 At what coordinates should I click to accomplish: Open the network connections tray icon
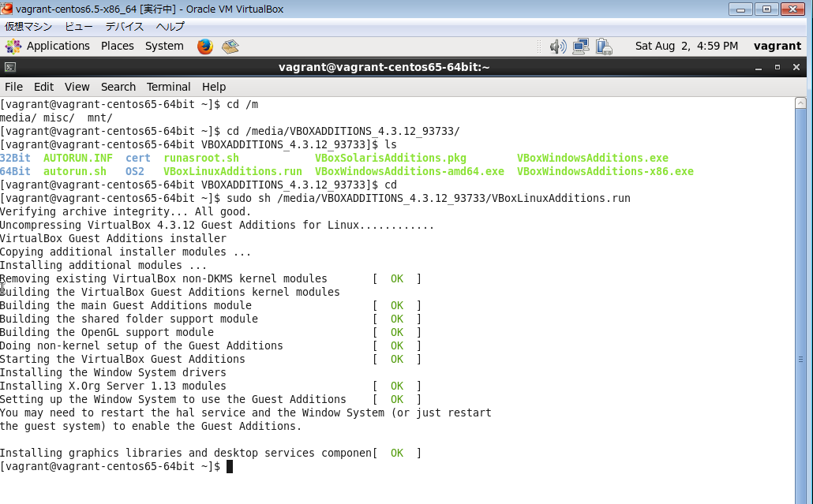coord(581,47)
